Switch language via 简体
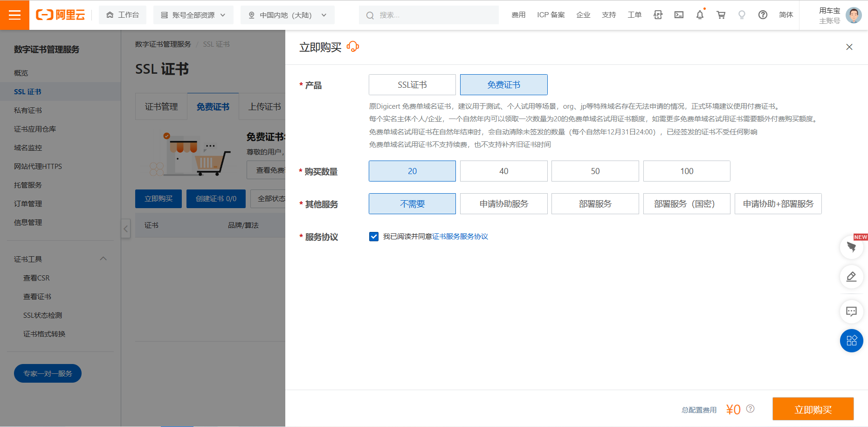The height and width of the screenshot is (427, 868). click(786, 15)
